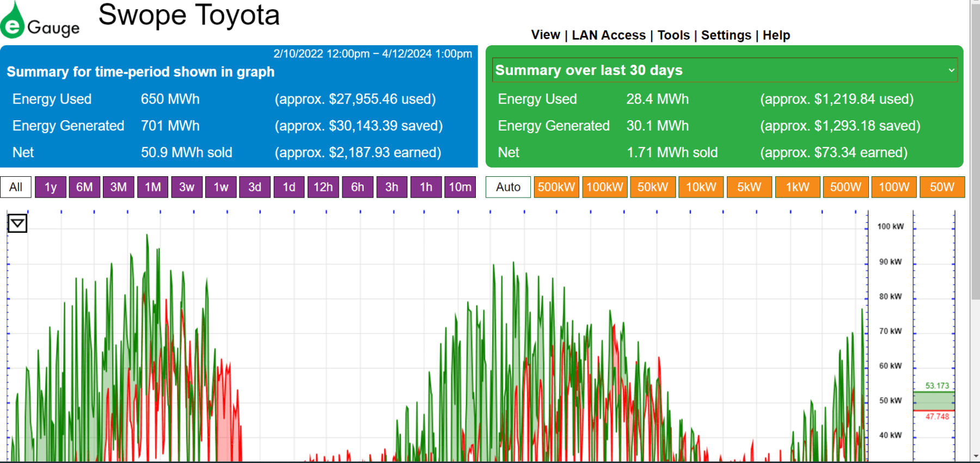Set time range to 6M
This screenshot has height=463, width=980.
tap(84, 187)
